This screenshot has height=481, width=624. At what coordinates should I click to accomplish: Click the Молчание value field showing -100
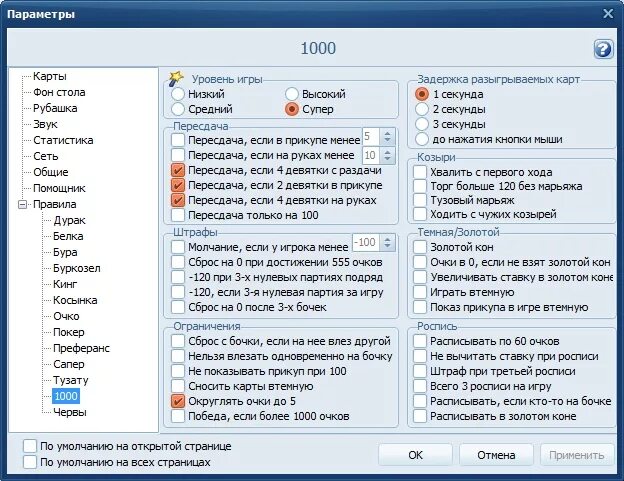click(366, 242)
